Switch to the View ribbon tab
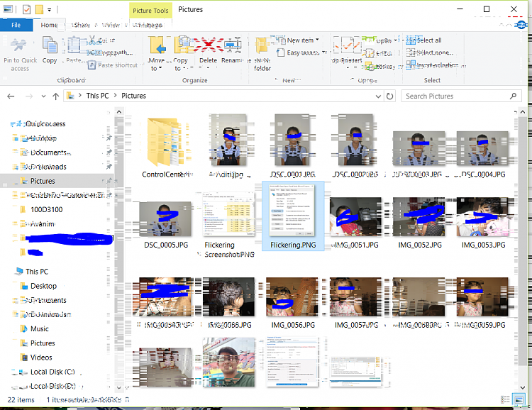The width and height of the screenshot is (532, 410). 111,25
